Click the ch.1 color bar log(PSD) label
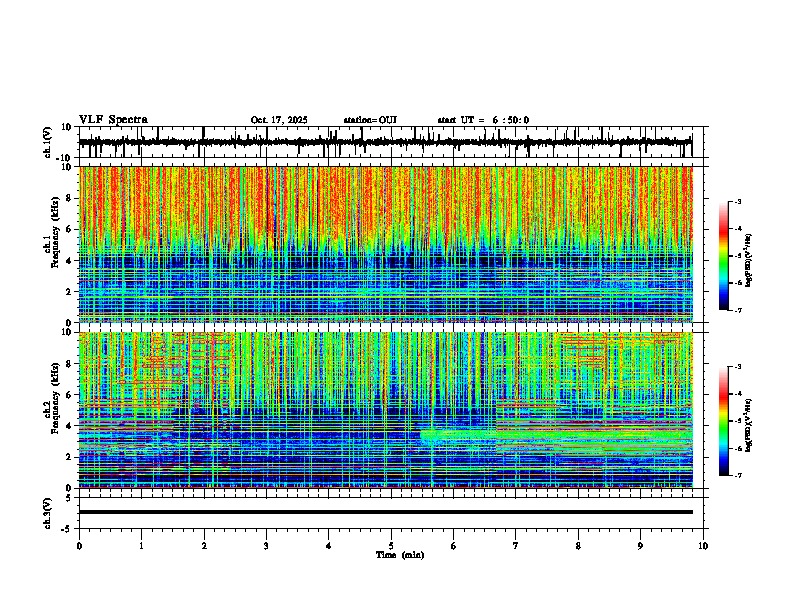 click(x=749, y=261)
